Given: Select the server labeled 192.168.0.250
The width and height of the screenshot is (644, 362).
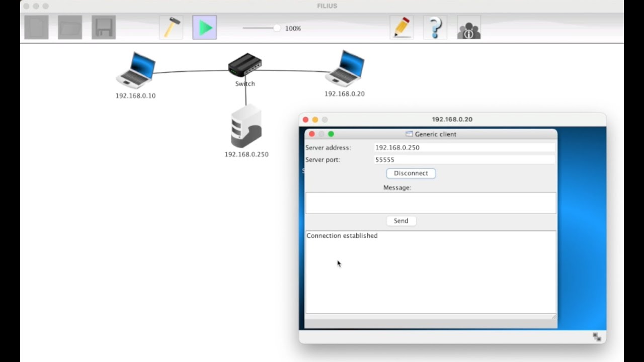Looking at the screenshot, I should tap(246, 126).
